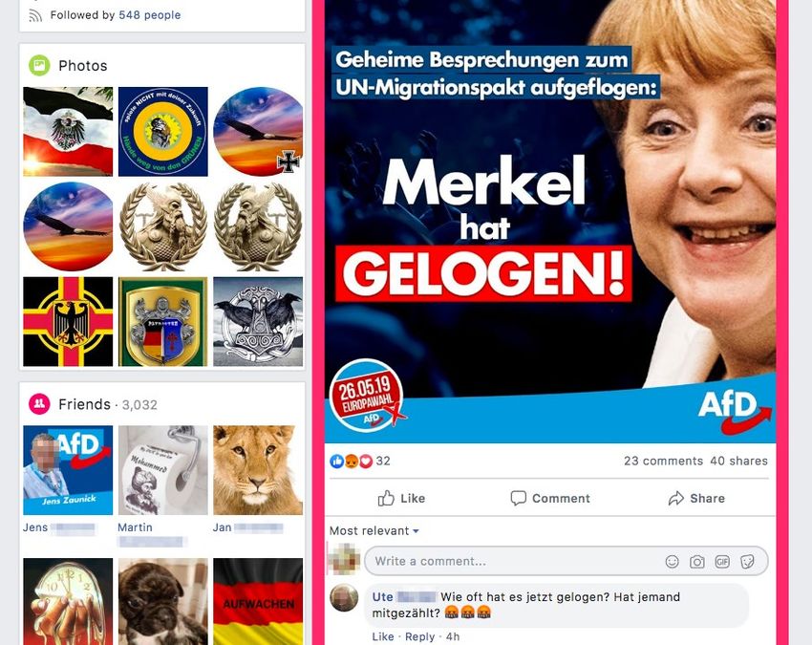Open the AUFWACHEN flag friend thumbnail

coord(258,601)
